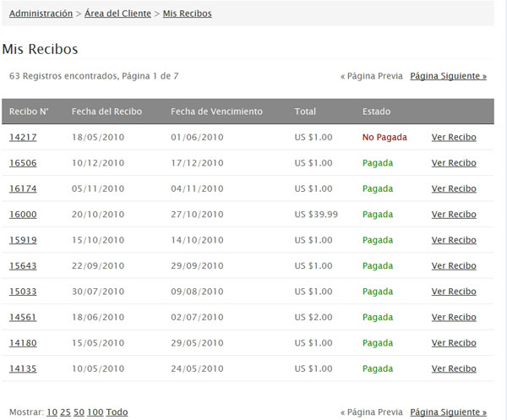
Task: Click the Mis Recibos page heading
Action: pyautogui.click(x=40, y=49)
